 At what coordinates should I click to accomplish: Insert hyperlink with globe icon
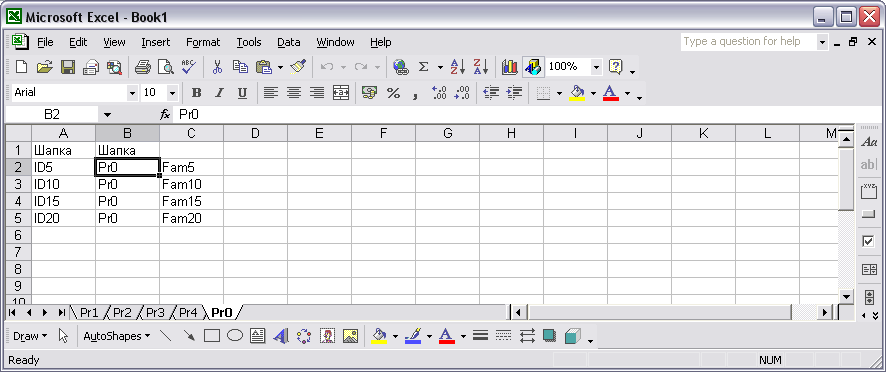tap(401, 67)
